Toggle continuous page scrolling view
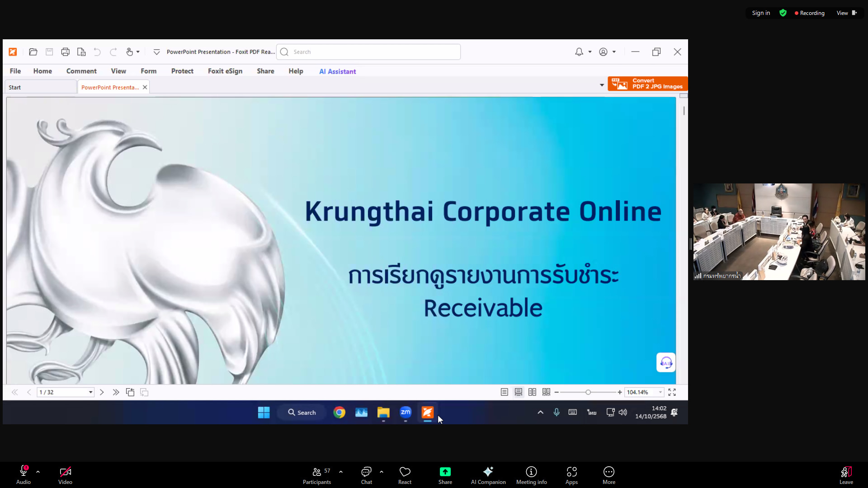The image size is (868, 488). (519, 392)
